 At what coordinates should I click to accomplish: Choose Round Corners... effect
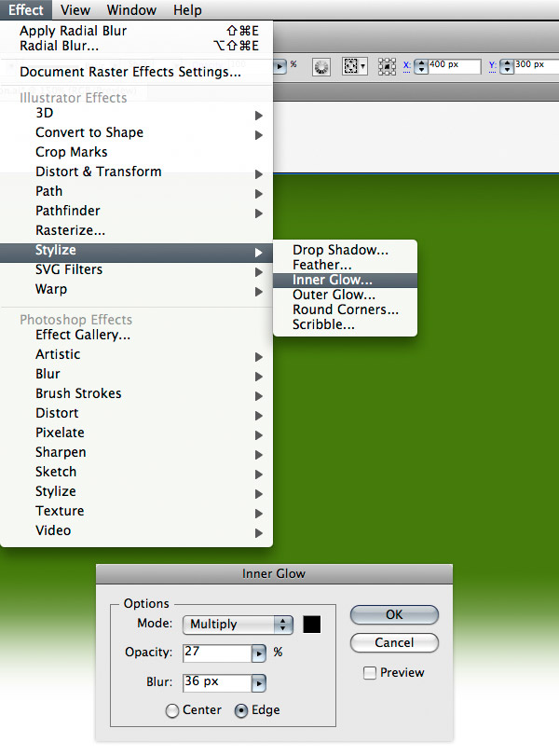(345, 309)
